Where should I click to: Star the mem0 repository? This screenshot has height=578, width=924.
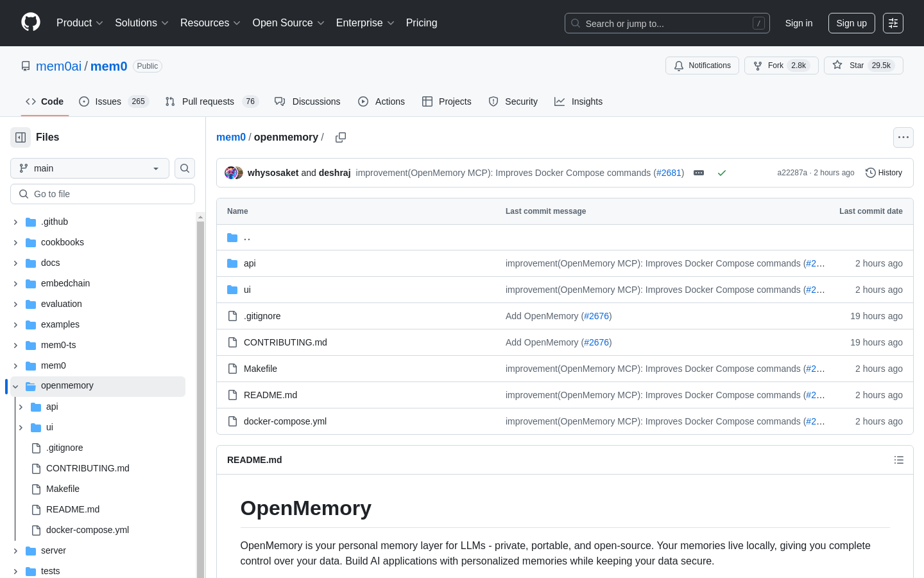tap(864, 66)
